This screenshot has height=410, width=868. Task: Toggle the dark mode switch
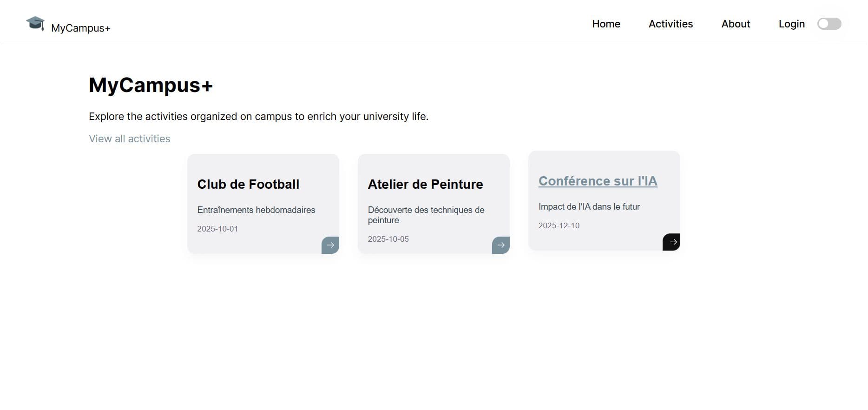[829, 24]
